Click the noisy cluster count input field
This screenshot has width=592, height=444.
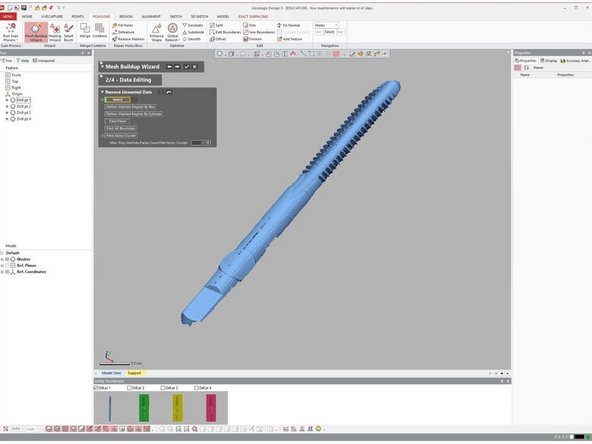pyautogui.click(x=200, y=143)
